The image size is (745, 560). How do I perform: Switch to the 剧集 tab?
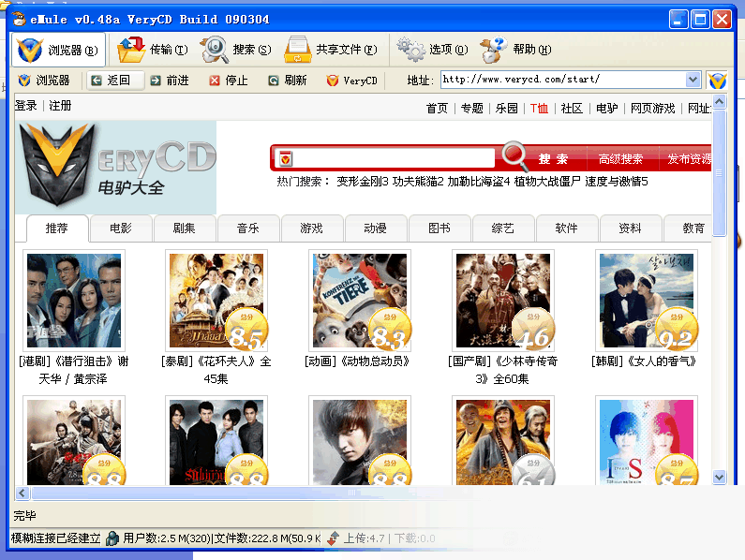click(185, 228)
